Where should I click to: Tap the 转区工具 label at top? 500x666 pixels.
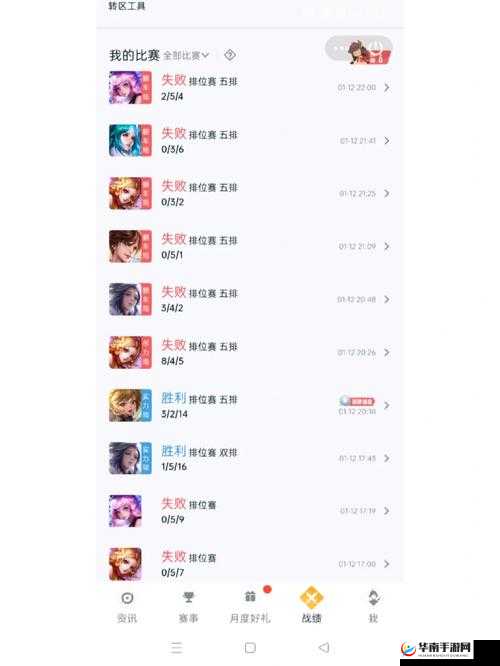[127, 6]
